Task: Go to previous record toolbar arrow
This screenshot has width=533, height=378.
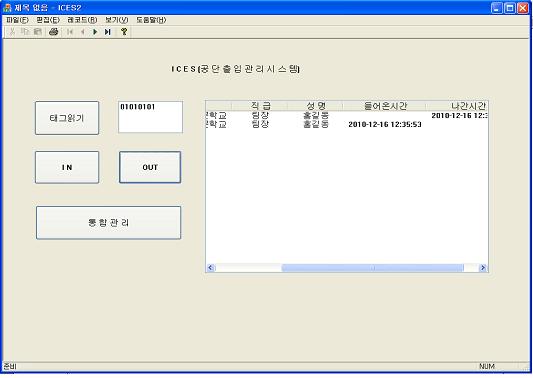Action: pos(83,32)
